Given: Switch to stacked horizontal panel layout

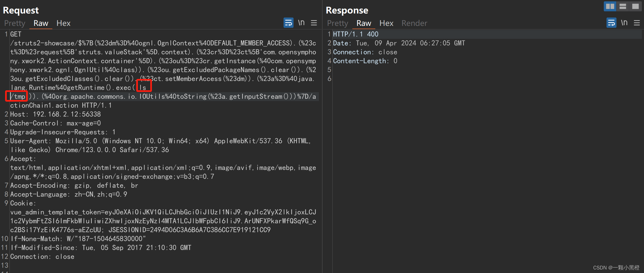Looking at the screenshot, I should tap(623, 6).
